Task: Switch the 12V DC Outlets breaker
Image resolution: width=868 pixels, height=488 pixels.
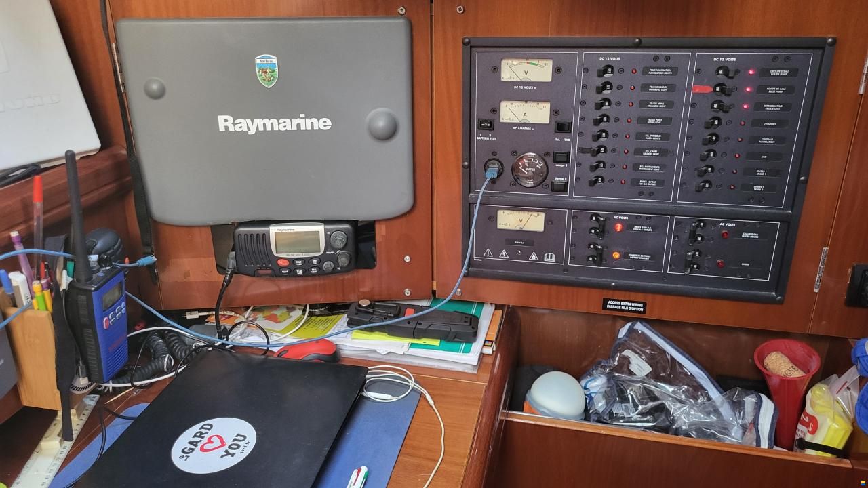Action: tap(595, 181)
